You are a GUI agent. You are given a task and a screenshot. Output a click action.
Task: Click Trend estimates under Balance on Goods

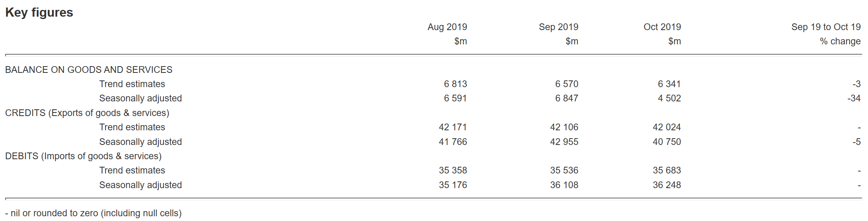pos(132,84)
